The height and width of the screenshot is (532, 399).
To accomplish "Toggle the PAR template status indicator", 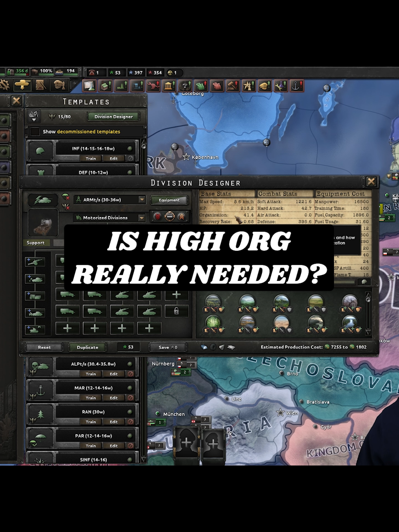I will click(130, 436).
